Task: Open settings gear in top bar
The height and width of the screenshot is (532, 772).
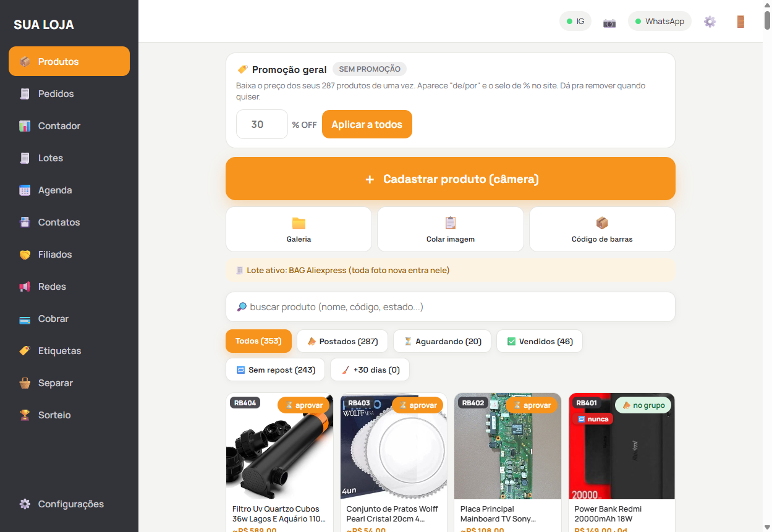Action: [x=710, y=22]
